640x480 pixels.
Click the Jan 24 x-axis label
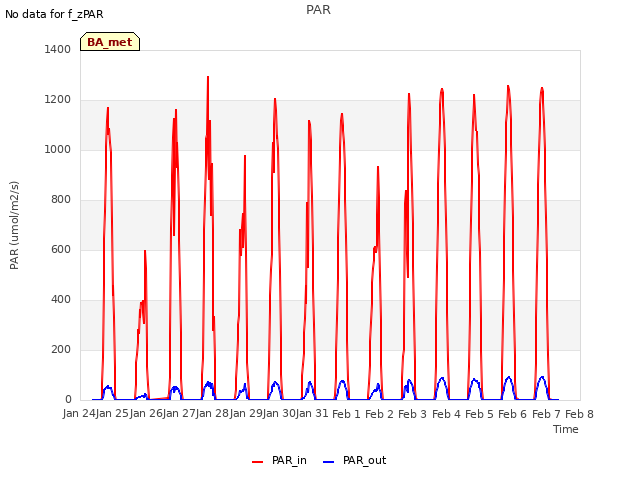[x=79, y=414]
